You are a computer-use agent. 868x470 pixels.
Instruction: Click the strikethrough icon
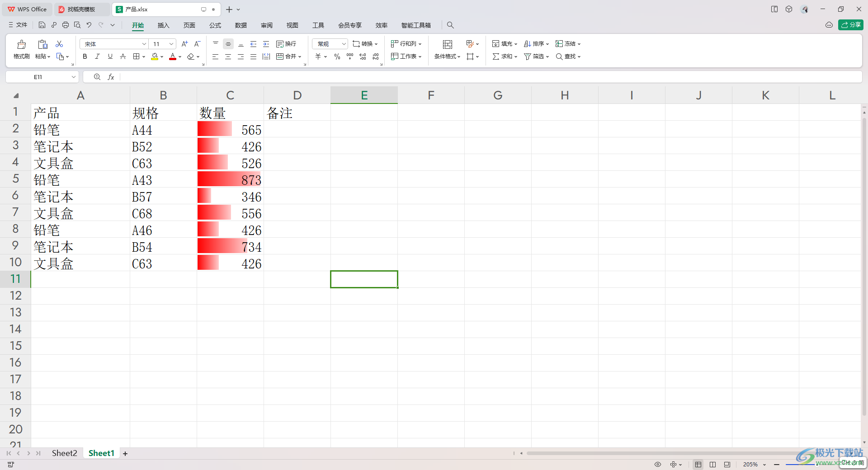tap(123, 56)
